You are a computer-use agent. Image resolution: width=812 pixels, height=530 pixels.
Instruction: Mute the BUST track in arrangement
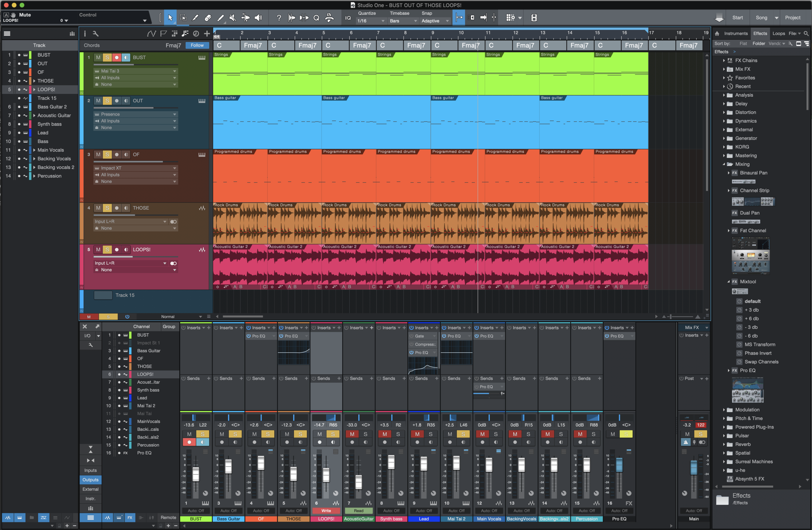point(98,57)
